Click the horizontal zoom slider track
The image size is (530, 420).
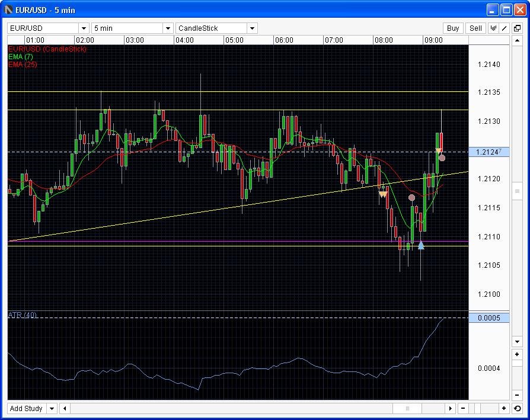483,409
